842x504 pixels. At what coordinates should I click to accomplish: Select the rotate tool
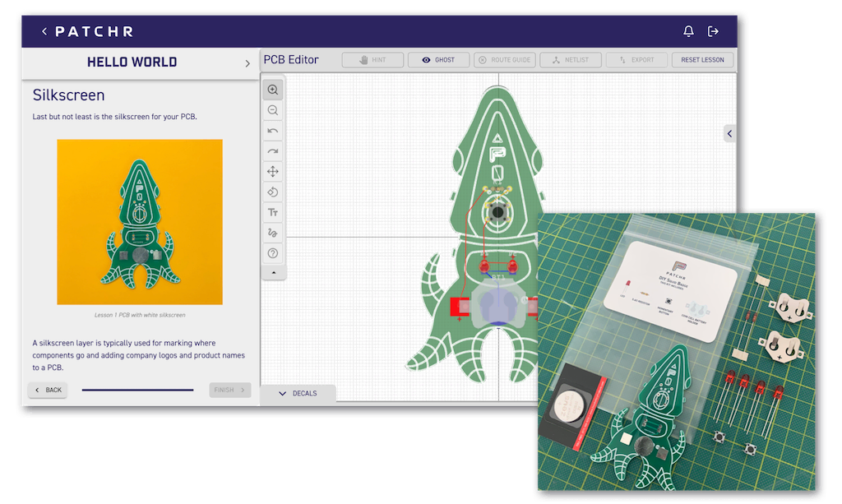tap(273, 192)
